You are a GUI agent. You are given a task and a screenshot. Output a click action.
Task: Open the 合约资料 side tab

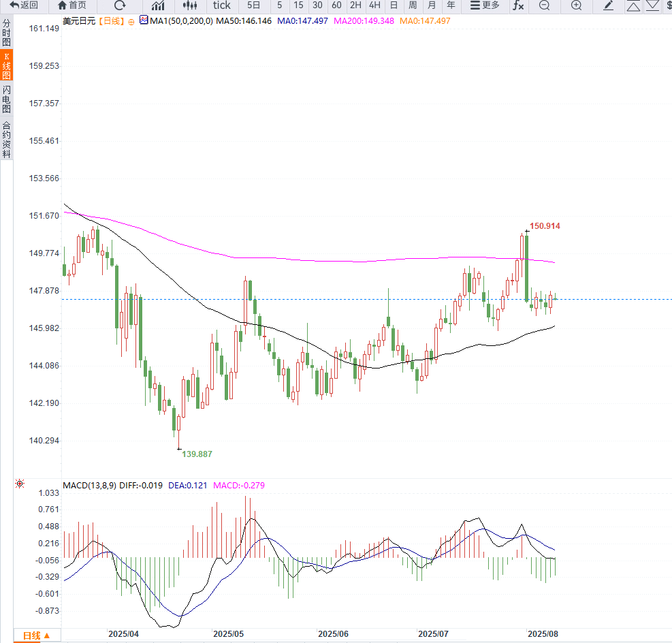coord(6,140)
